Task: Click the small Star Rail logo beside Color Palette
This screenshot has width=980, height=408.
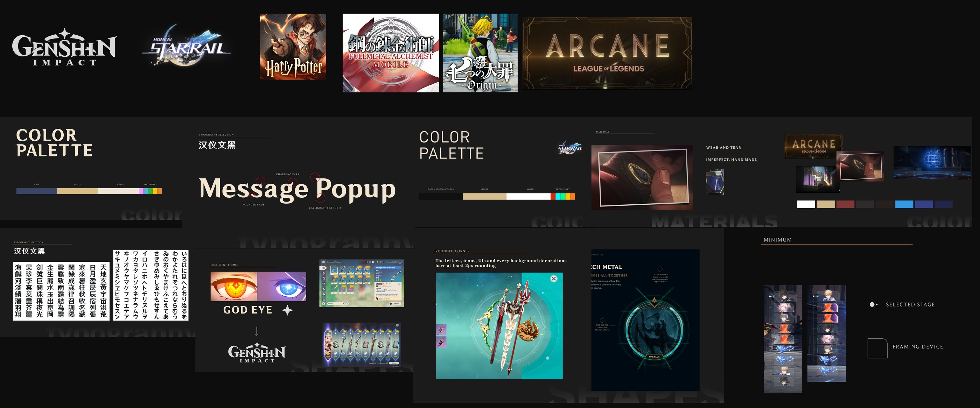Action: (569, 148)
